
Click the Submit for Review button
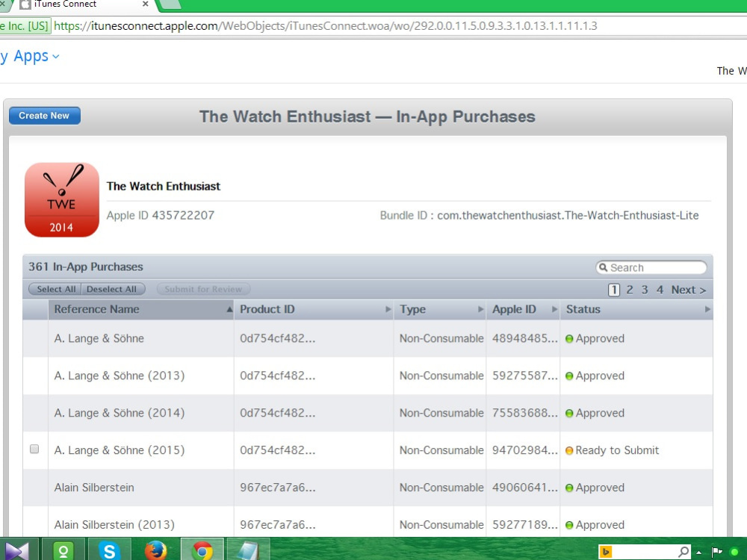(203, 289)
